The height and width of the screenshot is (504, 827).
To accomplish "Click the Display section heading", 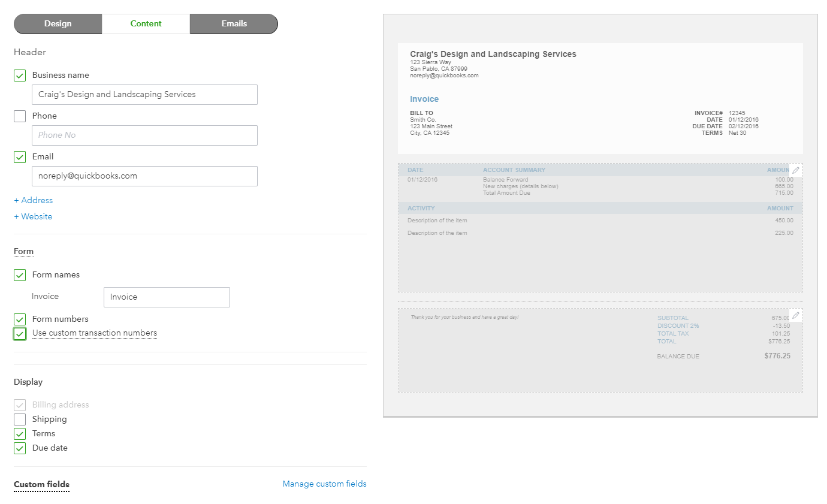I will pyautogui.click(x=28, y=382).
